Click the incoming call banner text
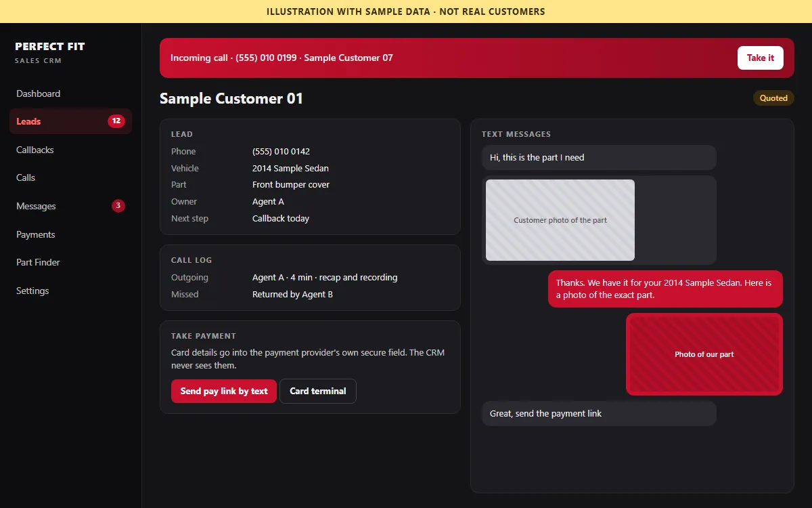This screenshot has width=812, height=508. (x=281, y=58)
